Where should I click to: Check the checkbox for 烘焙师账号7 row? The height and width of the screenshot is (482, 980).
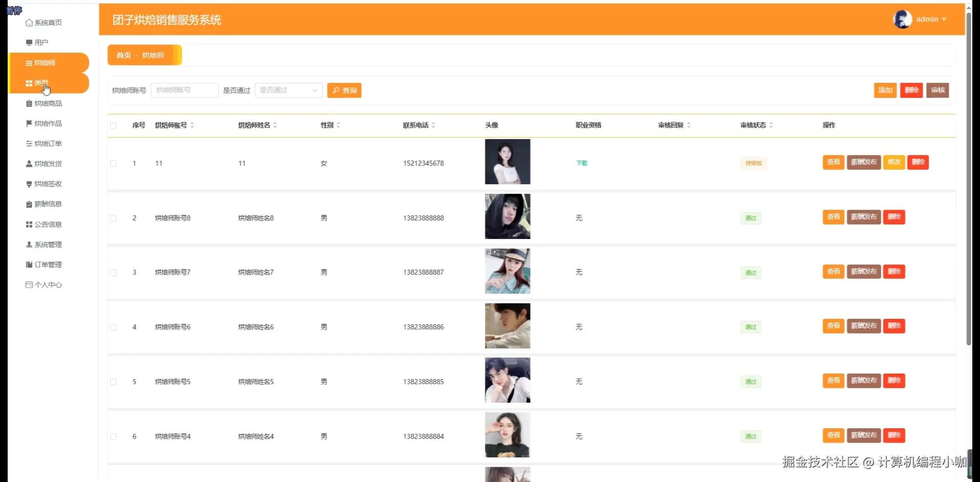[x=113, y=273]
